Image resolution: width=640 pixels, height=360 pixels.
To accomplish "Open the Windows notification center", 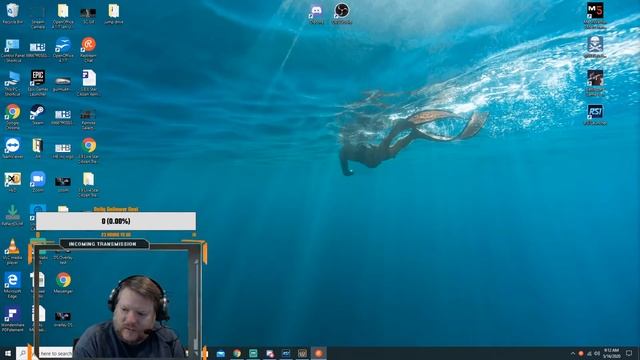I will coord(629,353).
